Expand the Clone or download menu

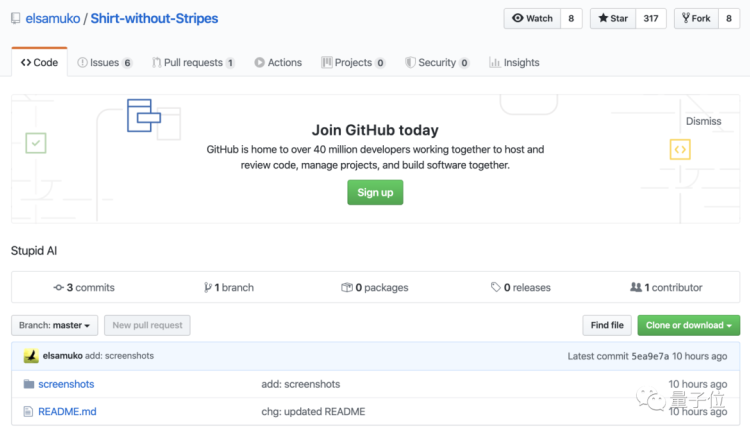[689, 325]
